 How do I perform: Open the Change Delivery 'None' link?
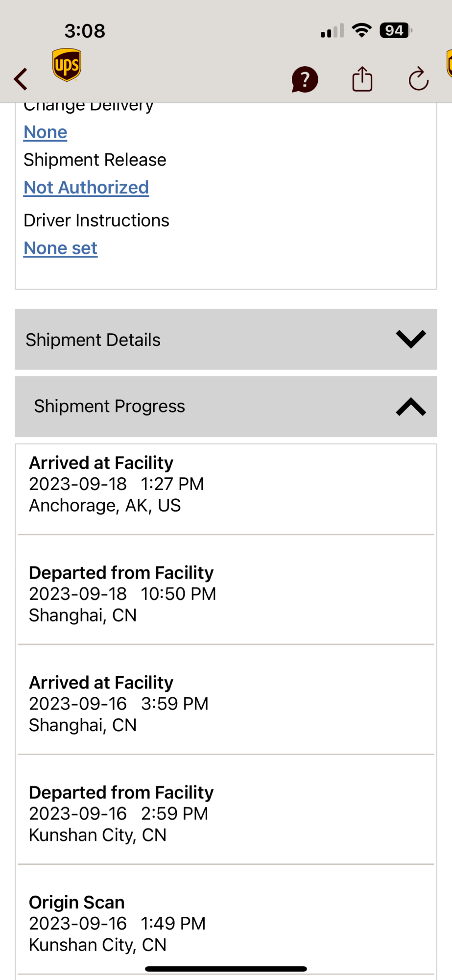click(46, 132)
